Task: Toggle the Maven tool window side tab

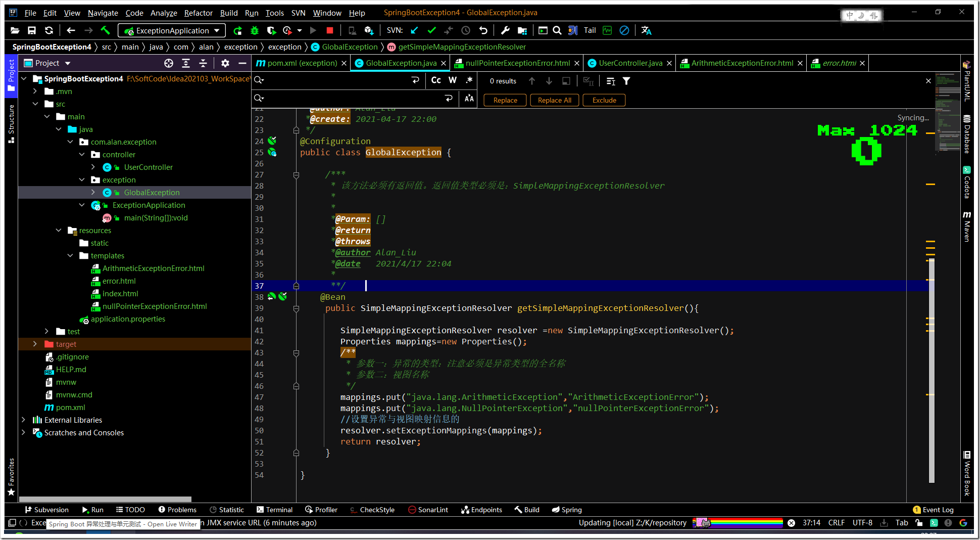Action: point(967,227)
